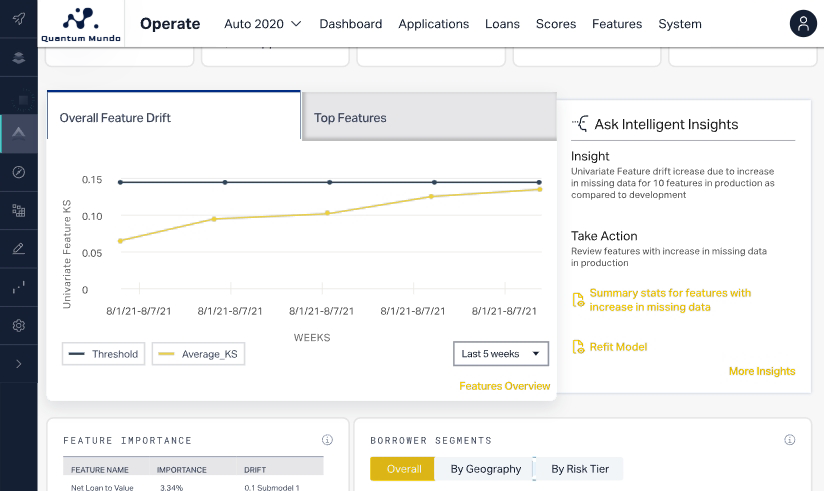Click the Features Overview link
Viewport: 824px width, 491px height.
tap(504, 386)
